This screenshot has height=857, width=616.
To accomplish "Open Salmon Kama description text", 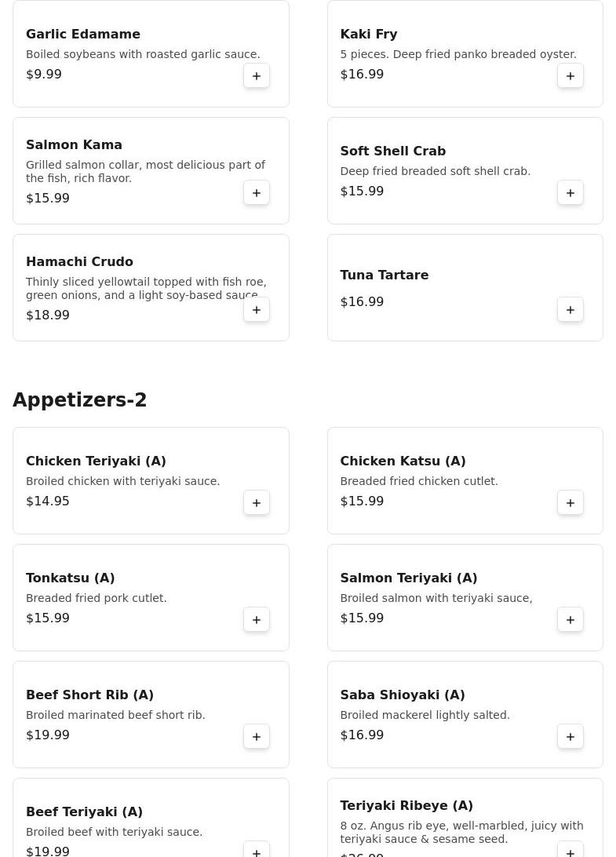I will click(x=145, y=172).
